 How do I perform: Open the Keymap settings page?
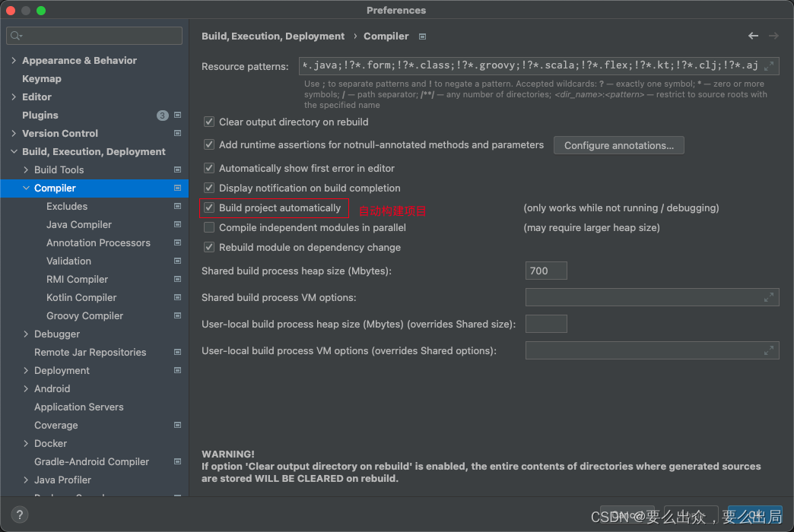pos(42,79)
